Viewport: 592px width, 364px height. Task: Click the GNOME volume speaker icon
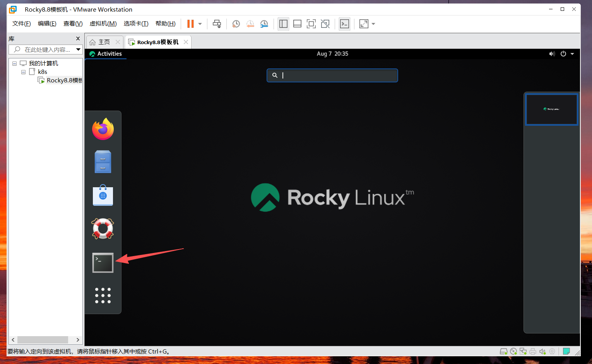[552, 54]
